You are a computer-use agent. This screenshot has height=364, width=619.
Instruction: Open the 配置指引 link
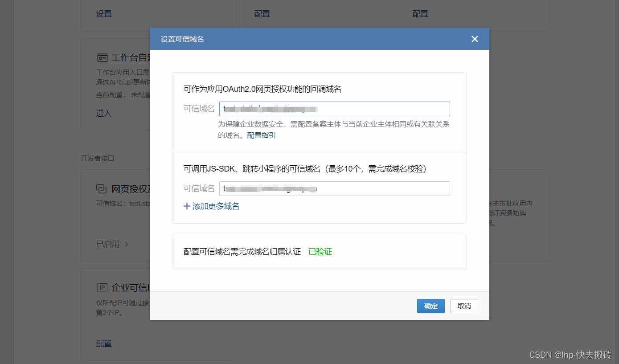[x=262, y=135]
